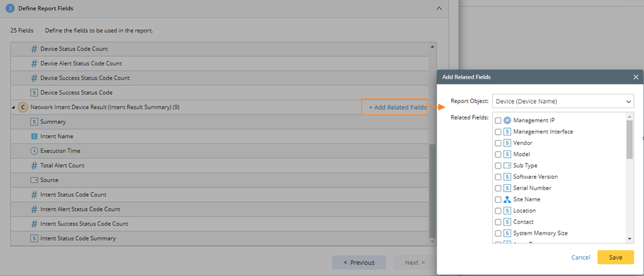This screenshot has width=644, height=276.
Task: Click the Network Intent Device Result category icon
Action: [23, 107]
